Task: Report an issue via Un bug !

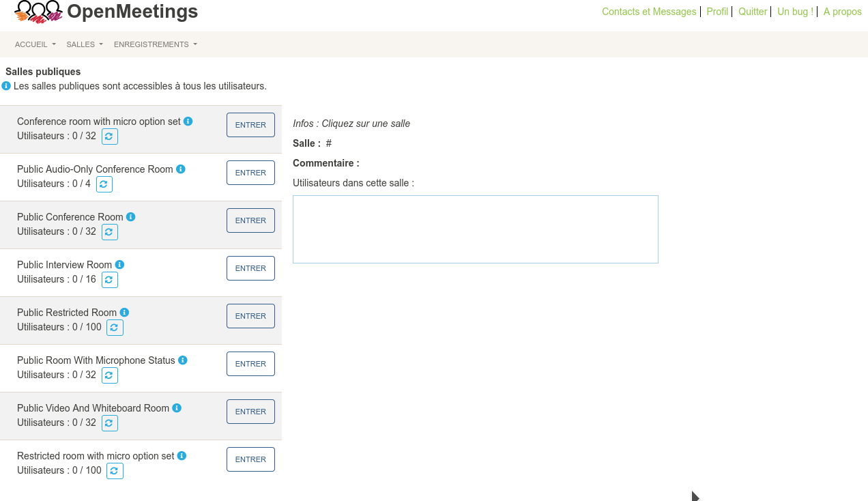Action: click(x=795, y=12)
